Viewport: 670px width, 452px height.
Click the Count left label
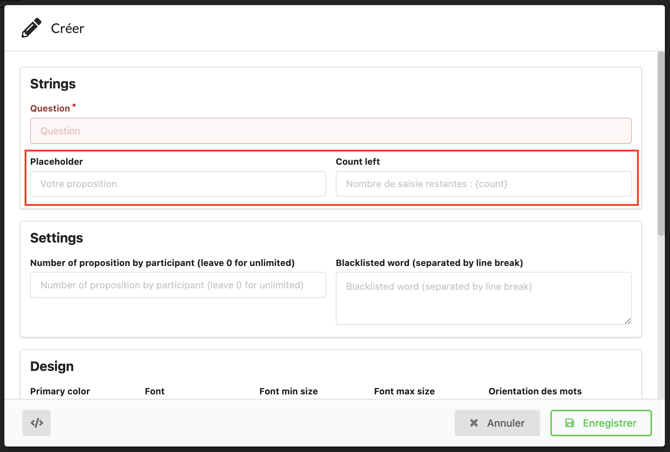(x=358, y=161)
